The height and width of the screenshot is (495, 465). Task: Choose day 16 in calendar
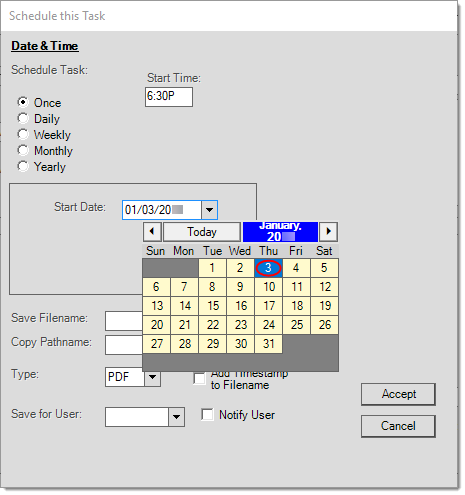coord(240,306)
